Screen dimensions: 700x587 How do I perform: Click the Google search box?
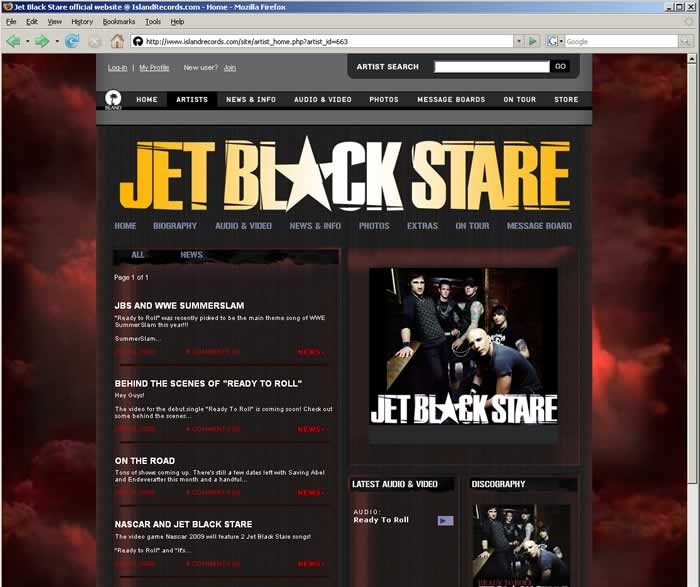pyautogui.click(x=621, y=42)
